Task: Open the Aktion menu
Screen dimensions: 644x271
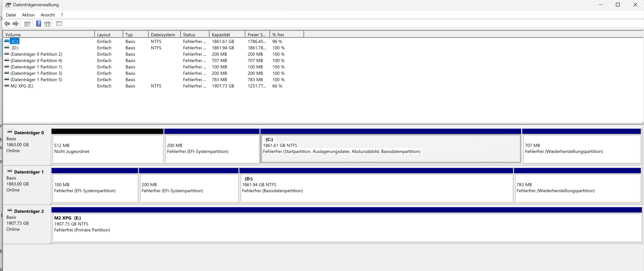Action: click(x=28, y=15)
